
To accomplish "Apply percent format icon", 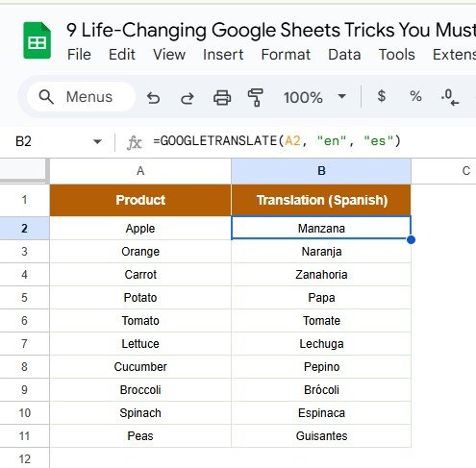I will (x=415, y=96).
